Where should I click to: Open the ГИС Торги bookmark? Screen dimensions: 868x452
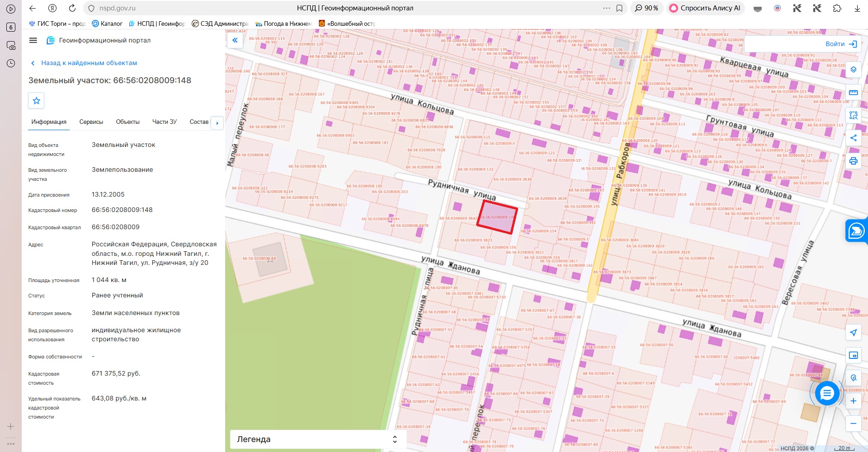point(57,24)
